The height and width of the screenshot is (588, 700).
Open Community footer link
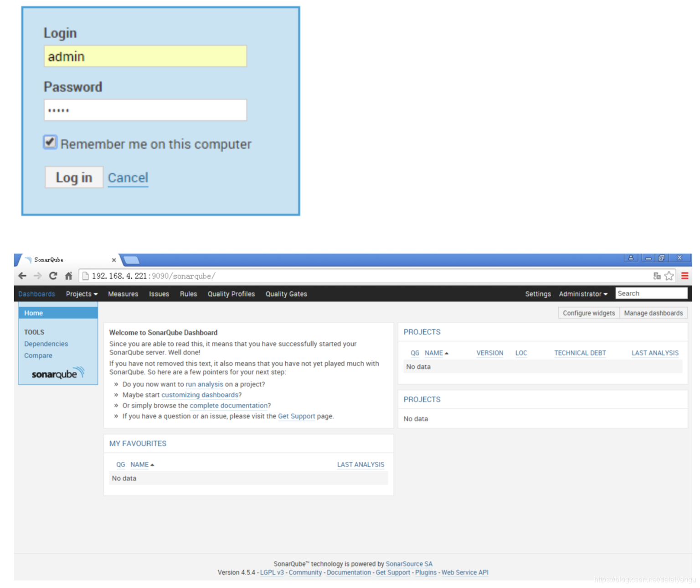(x=305, y=573)
